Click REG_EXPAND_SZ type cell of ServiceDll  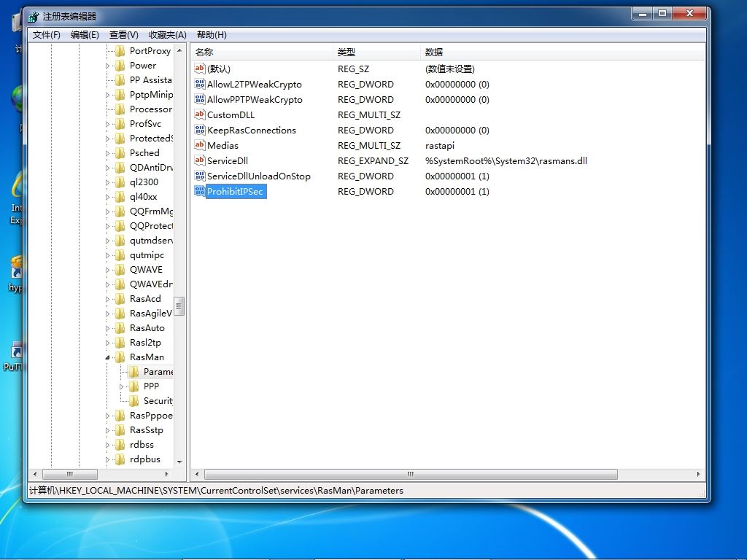(373, 161)
